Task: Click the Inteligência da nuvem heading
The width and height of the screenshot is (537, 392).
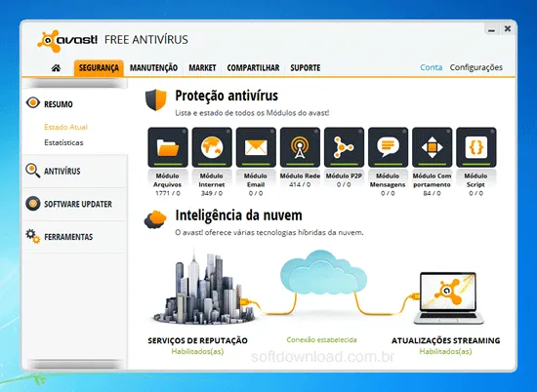Action: coord(238,216)
